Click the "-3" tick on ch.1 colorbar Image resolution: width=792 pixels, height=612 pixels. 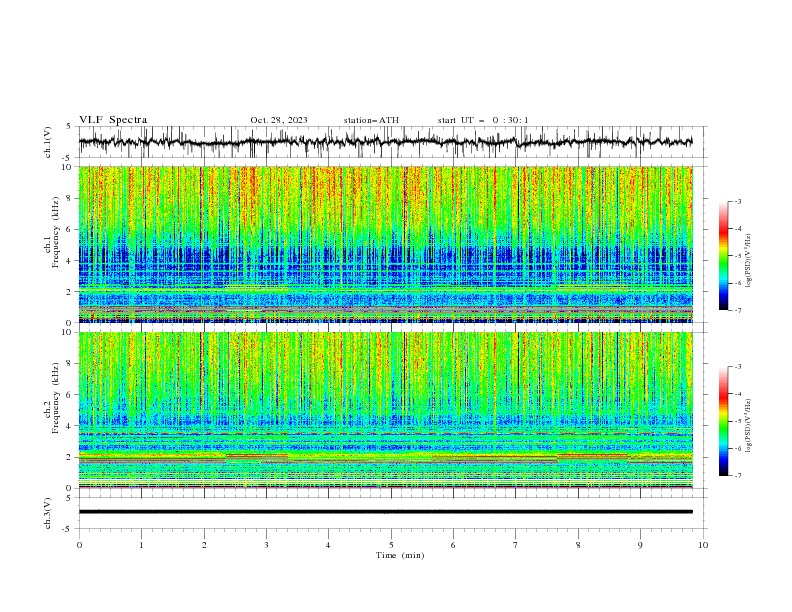click(738, 201)
